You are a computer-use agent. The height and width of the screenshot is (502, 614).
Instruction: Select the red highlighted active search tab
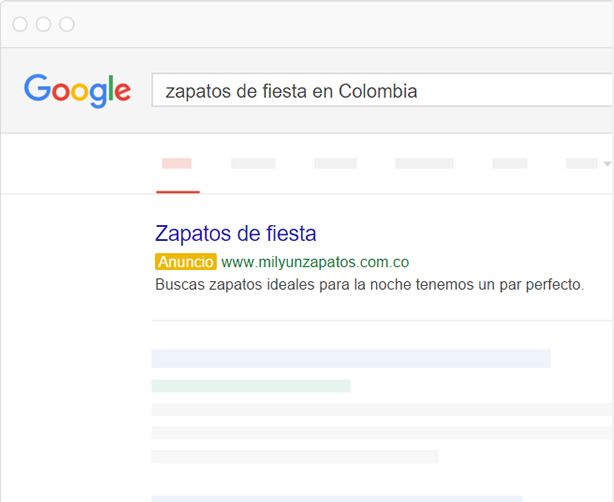pos(177,163)
